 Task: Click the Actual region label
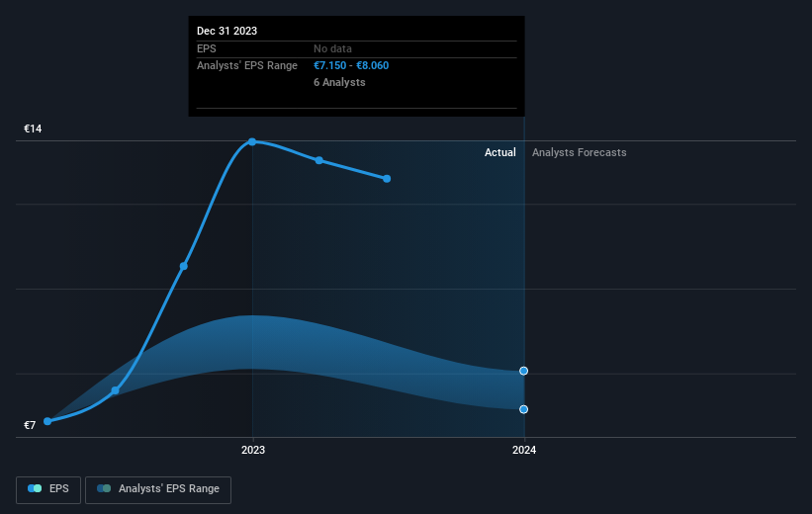point(499,152)
